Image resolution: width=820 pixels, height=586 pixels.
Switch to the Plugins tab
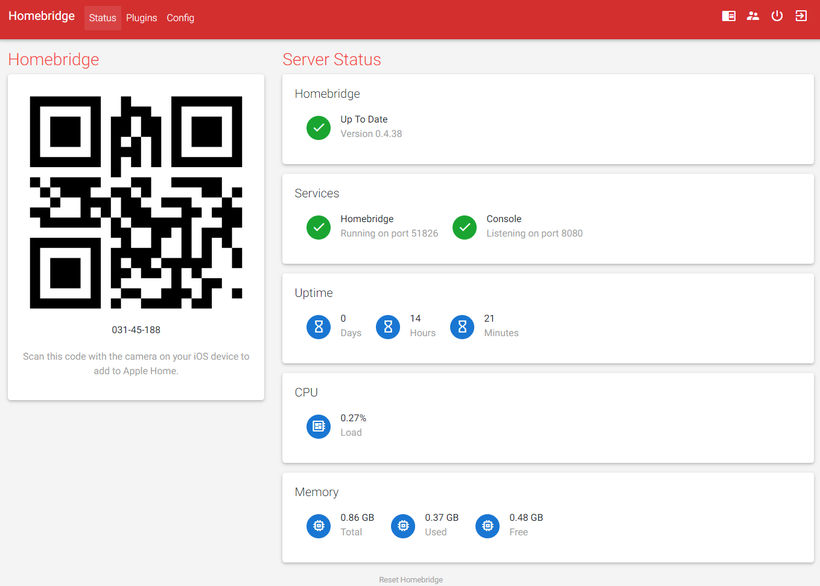[141, 18]
